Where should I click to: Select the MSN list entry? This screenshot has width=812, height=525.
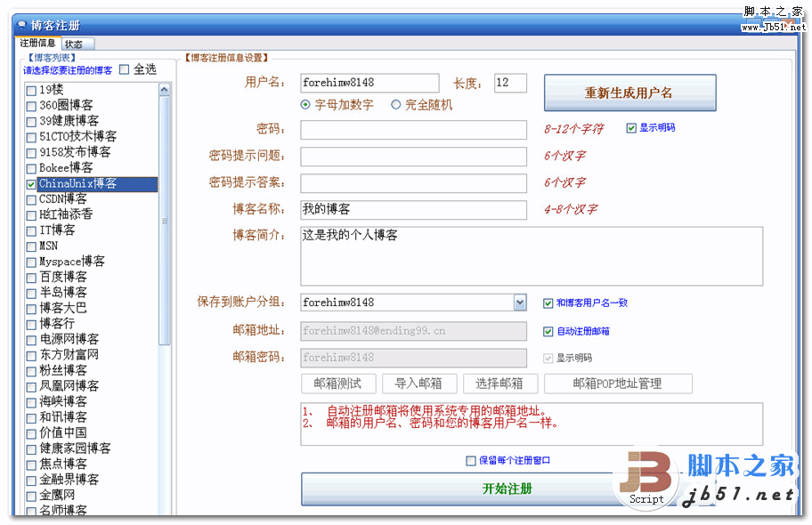tap(49, 246)
